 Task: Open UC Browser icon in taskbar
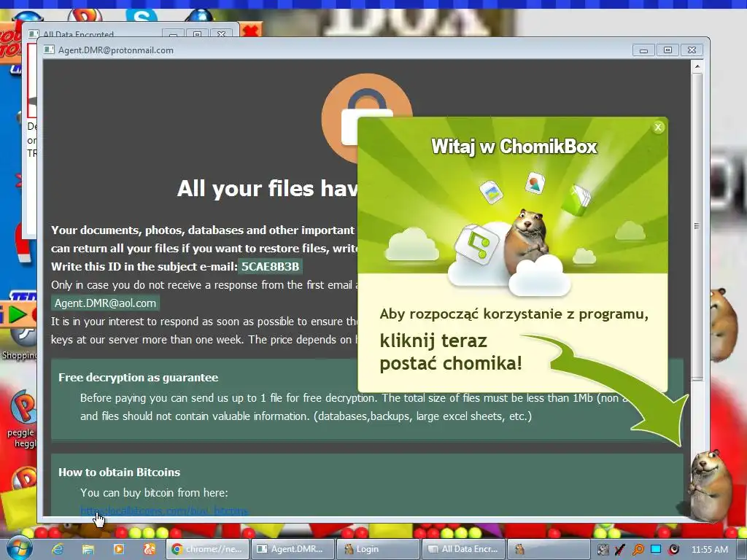click(x=149, y=549)
